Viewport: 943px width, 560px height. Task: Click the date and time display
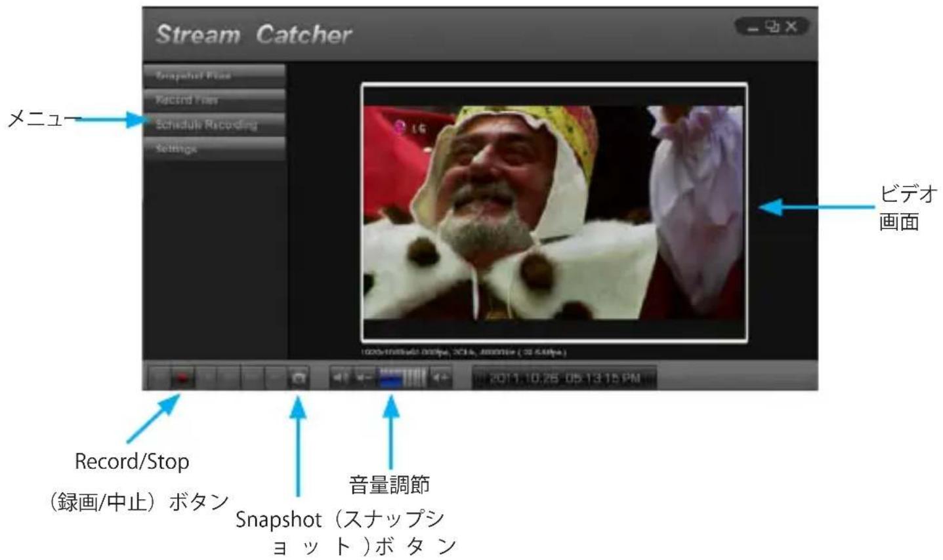[564, 378]
